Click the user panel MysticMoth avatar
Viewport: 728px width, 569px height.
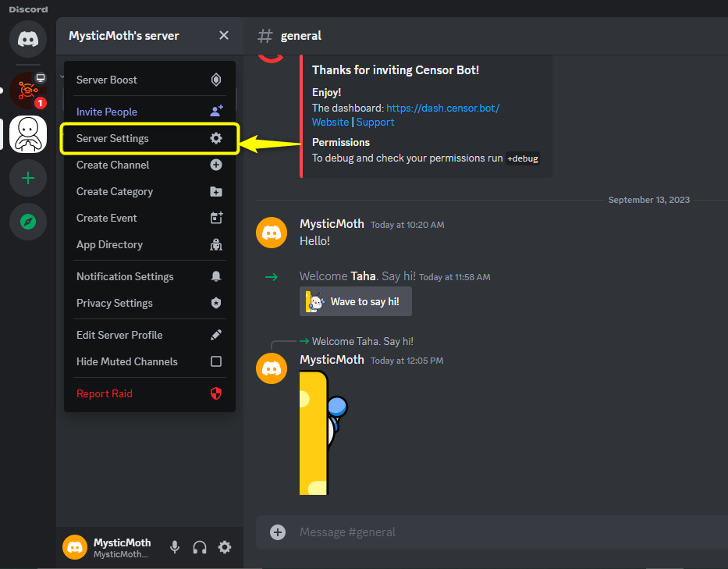75,547
